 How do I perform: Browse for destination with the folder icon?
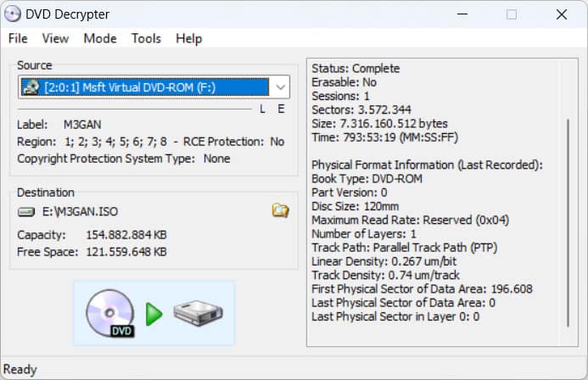(280, 210)
